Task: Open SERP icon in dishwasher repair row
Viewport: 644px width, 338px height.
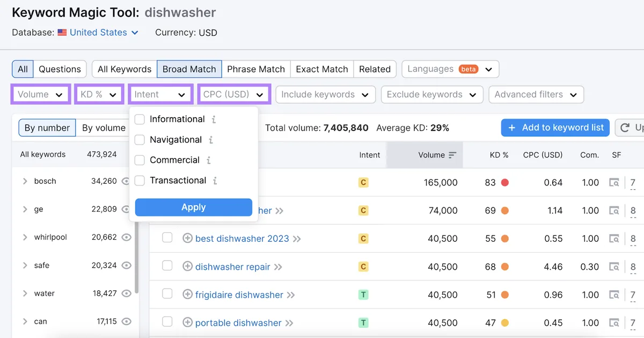Action: (x=614, y=267)
